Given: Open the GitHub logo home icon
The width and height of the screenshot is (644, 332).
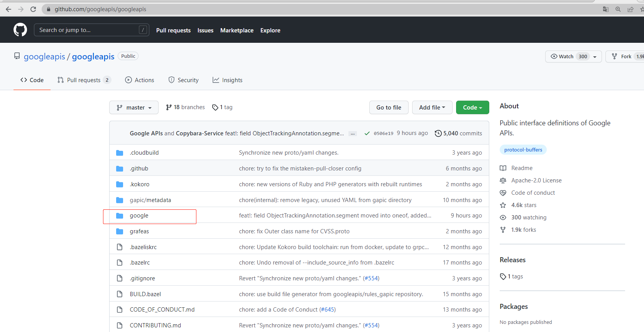Looking at the screenshot, I should pyautogui.click(x=20, y=30).
